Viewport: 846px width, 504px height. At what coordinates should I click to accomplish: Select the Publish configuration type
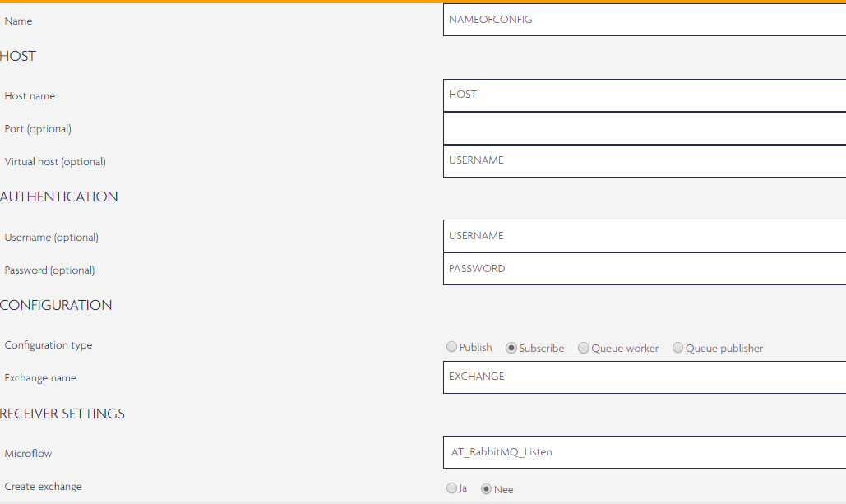click(451, 347)
